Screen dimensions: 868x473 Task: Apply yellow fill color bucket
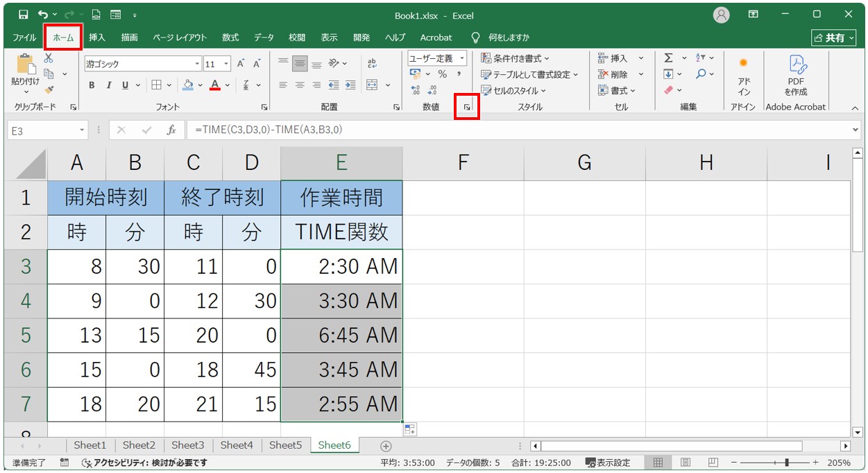click(x=188, y=85)
